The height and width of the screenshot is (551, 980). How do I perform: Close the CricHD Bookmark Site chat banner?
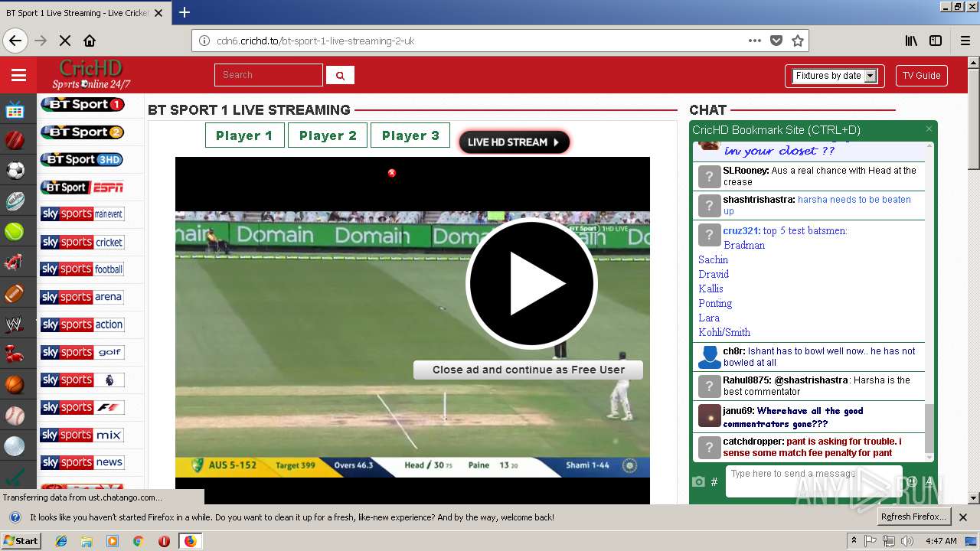pos(929,129)
